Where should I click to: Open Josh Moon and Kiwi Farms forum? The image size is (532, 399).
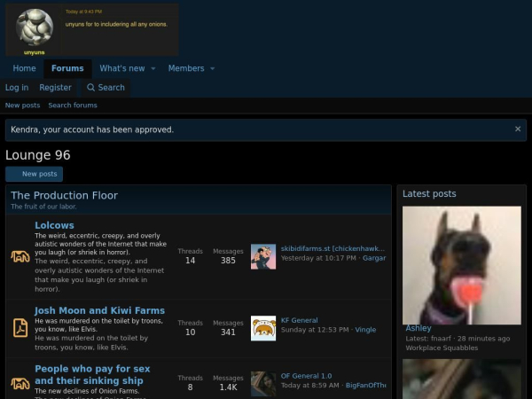click(x=99, y=310)
